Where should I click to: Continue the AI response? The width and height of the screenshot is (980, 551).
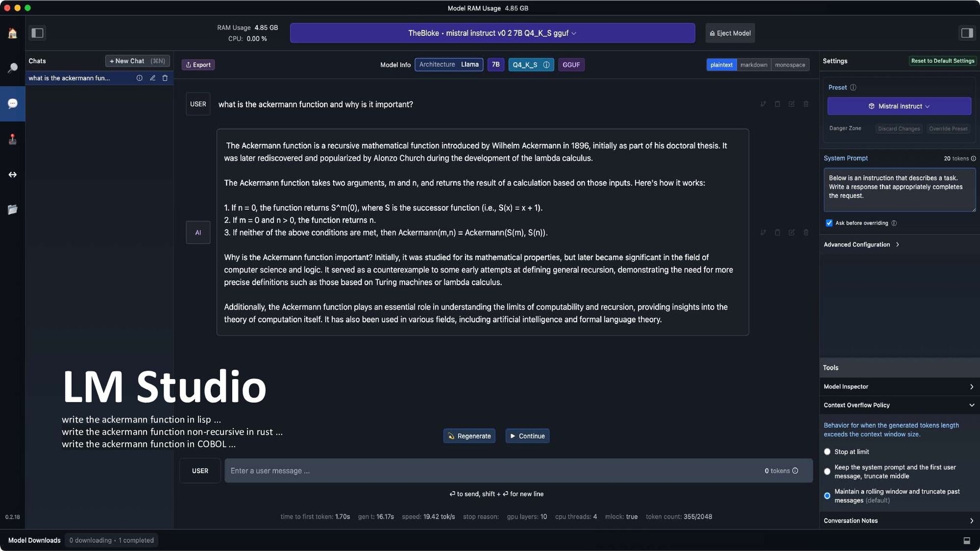pos(527,436)
